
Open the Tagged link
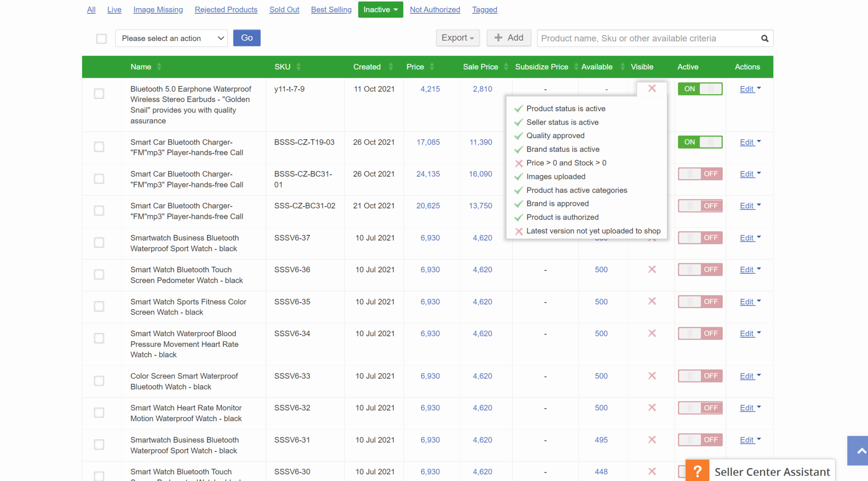coord(484,9)
